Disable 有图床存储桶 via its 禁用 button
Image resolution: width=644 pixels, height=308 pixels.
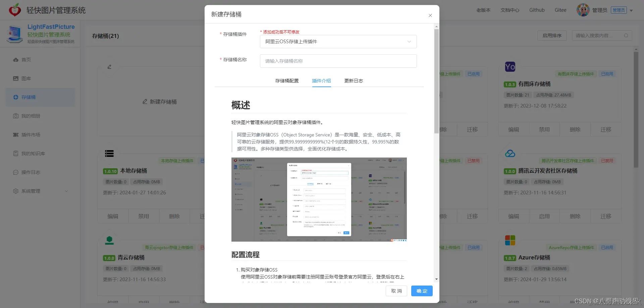tap(544, 129)
